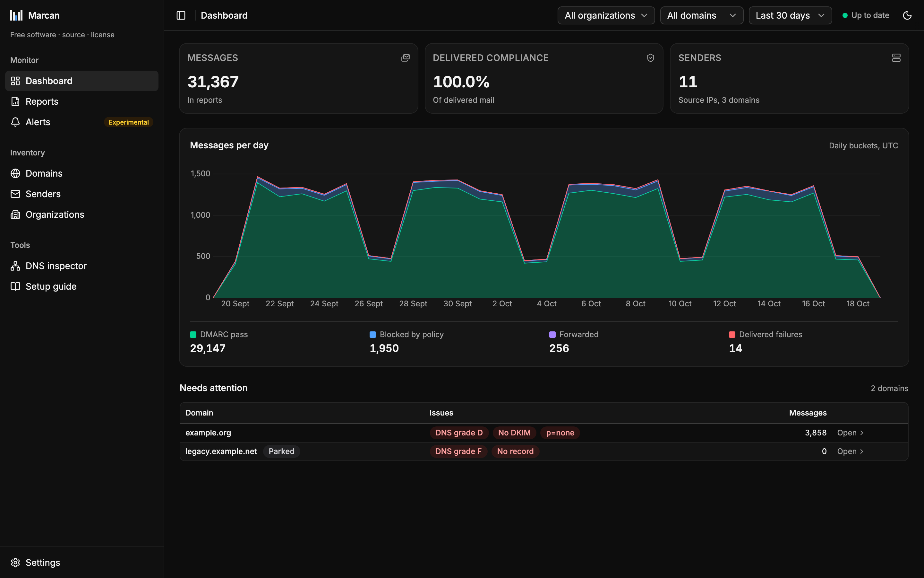924x578 pixels.
Task: Click the Parked tag on legacy.example.net
Action: pyautogui.click(x=281, y=451)
